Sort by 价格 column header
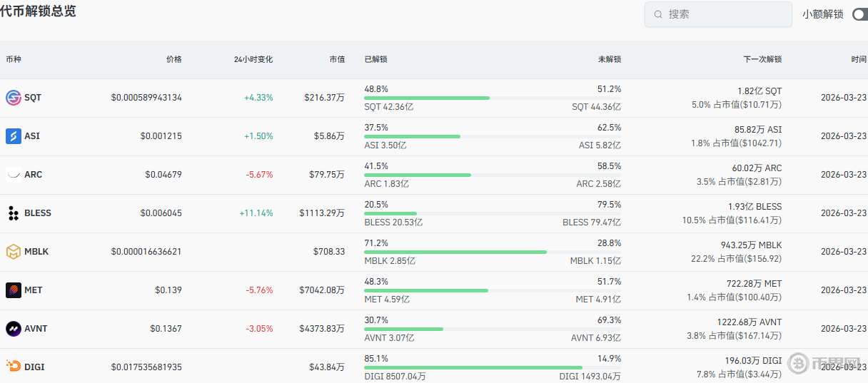Screen dimensions: 868x383 173,59
